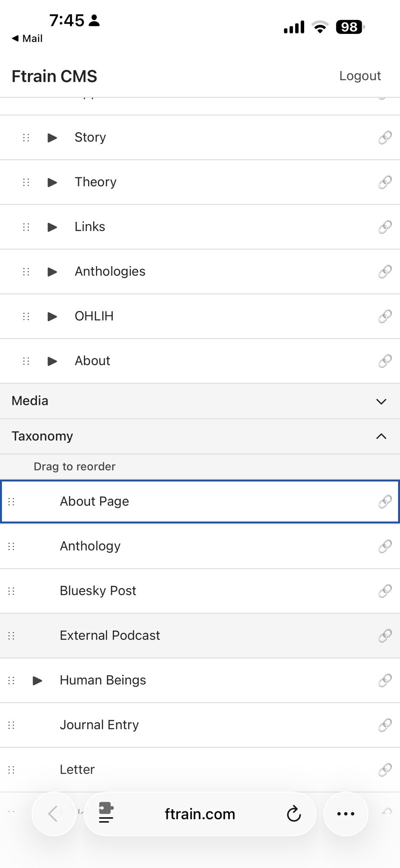Expand the Human Beings taxonomy item
This screenshot has width=400, height=868.
[38, 681]
